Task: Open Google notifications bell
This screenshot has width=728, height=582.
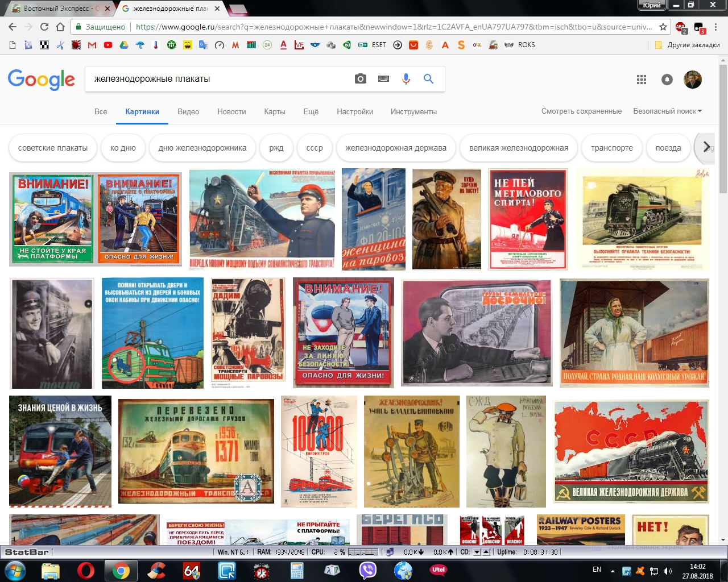Action: point(667,80)
